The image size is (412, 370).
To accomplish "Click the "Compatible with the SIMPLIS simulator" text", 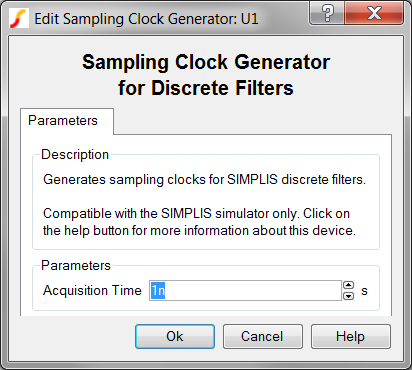I will (196, 213).
